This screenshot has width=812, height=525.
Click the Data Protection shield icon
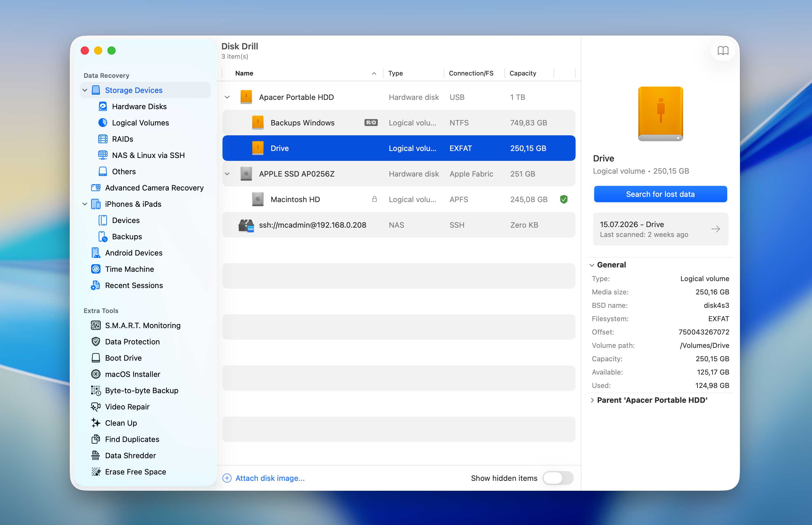[96, 341]
